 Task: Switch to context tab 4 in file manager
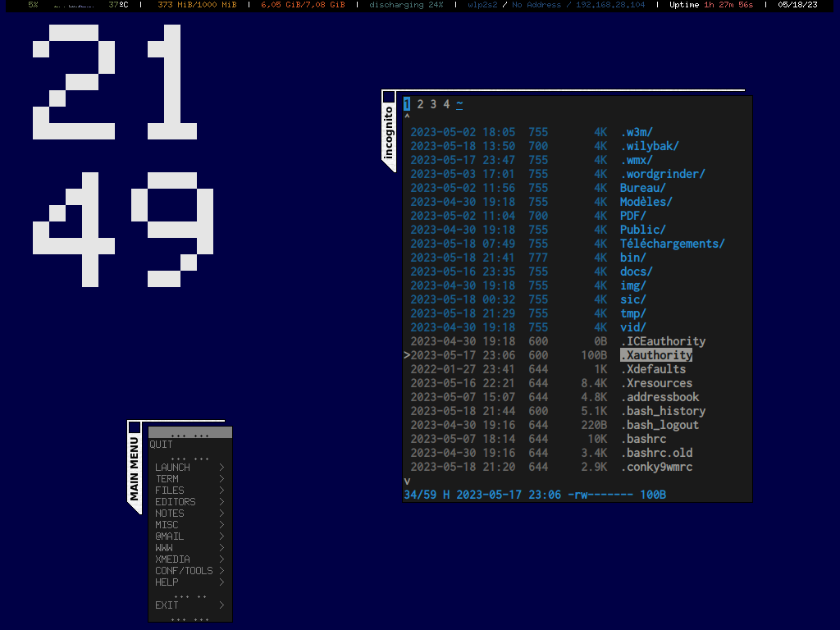446,104
